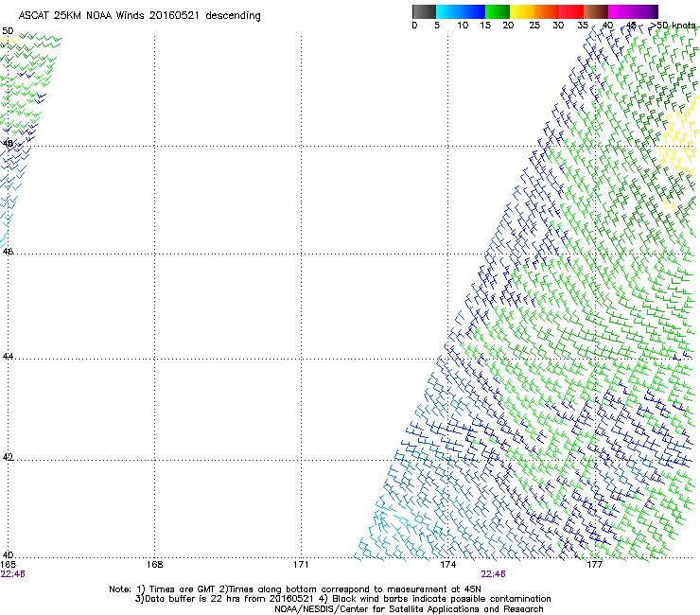The width and height of the screenshot is (700, 615).
Task: Click the '44' latitude axis label
Action: coord(8,357)
